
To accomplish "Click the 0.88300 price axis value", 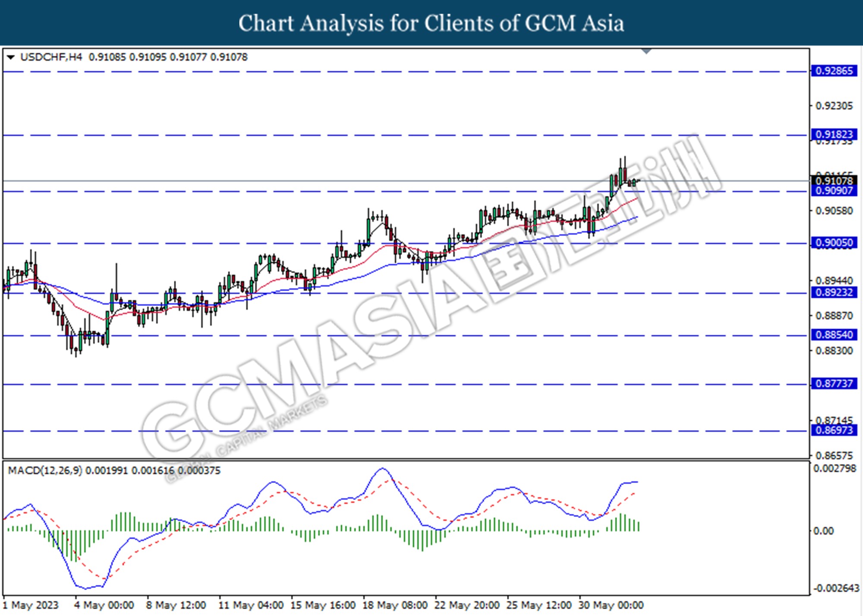I will [834, 351].
